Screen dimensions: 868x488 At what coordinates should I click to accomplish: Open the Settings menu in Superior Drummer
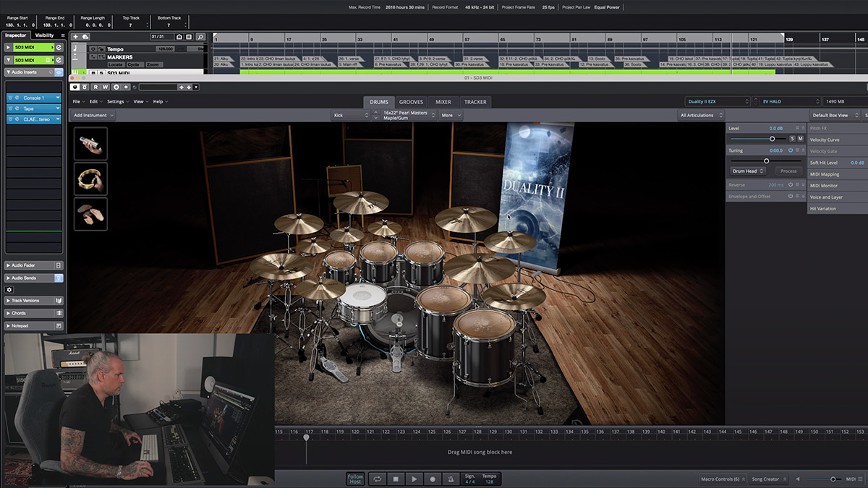tap(117, 102)
